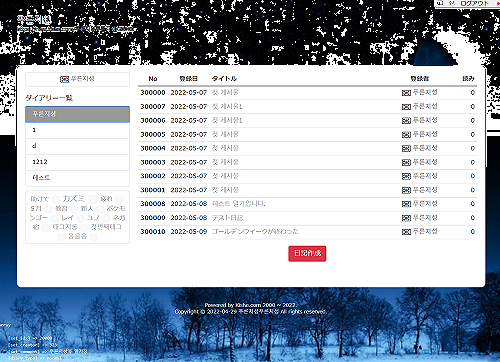Click the 疲れ tag in tag cloud
This screenshot has height=362, width=500.
[106, 199]
